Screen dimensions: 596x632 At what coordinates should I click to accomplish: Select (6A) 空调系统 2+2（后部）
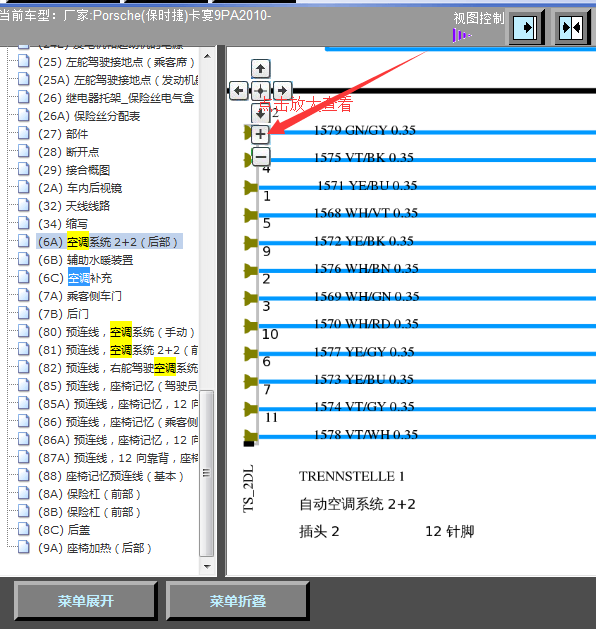click(108, 242)
